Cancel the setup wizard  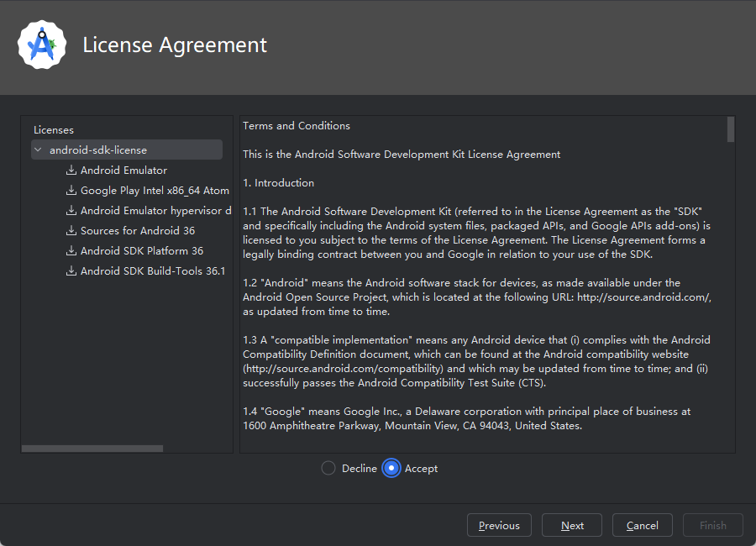[x=643, y=525]
